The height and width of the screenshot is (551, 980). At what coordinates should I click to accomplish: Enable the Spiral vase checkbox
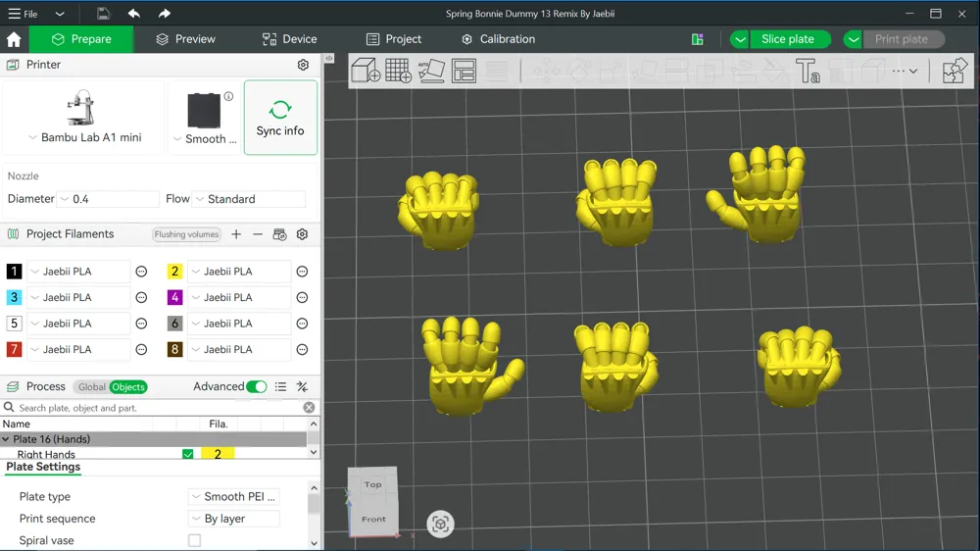click(194, 540)
